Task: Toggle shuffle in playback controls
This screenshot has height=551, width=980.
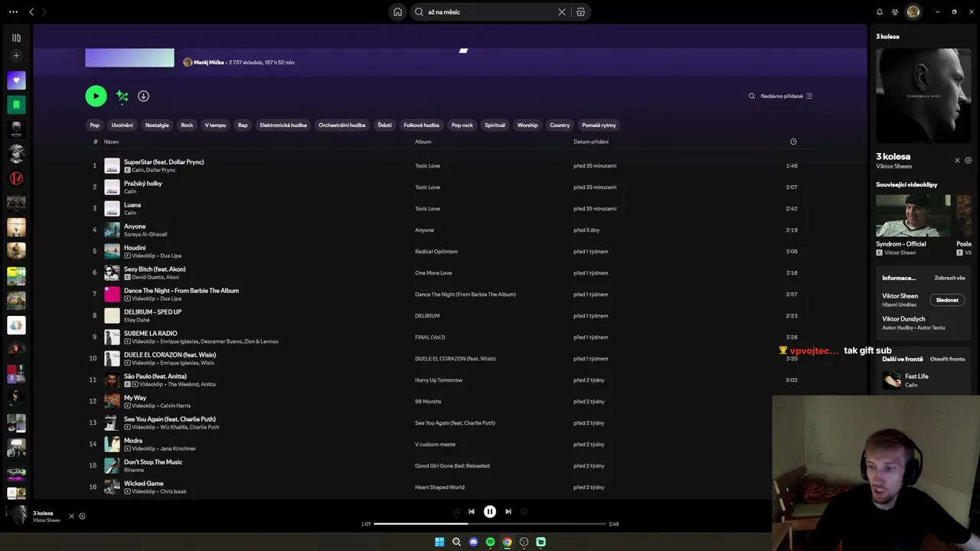Action: pos(456,512)
